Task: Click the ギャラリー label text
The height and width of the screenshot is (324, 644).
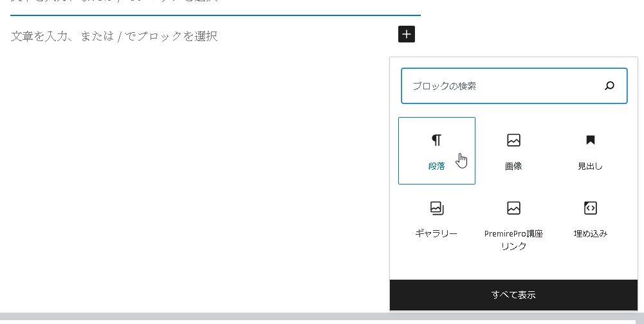Action: [x=436, y=233]
